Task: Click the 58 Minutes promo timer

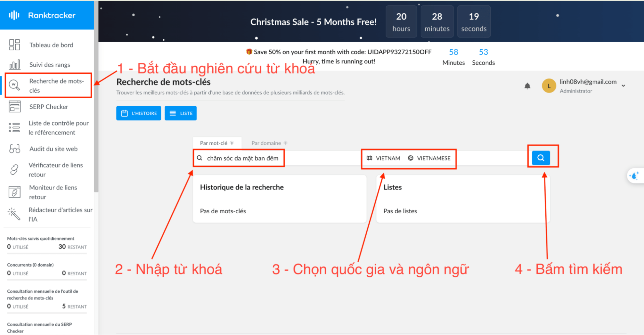Action: coord(453,57)
